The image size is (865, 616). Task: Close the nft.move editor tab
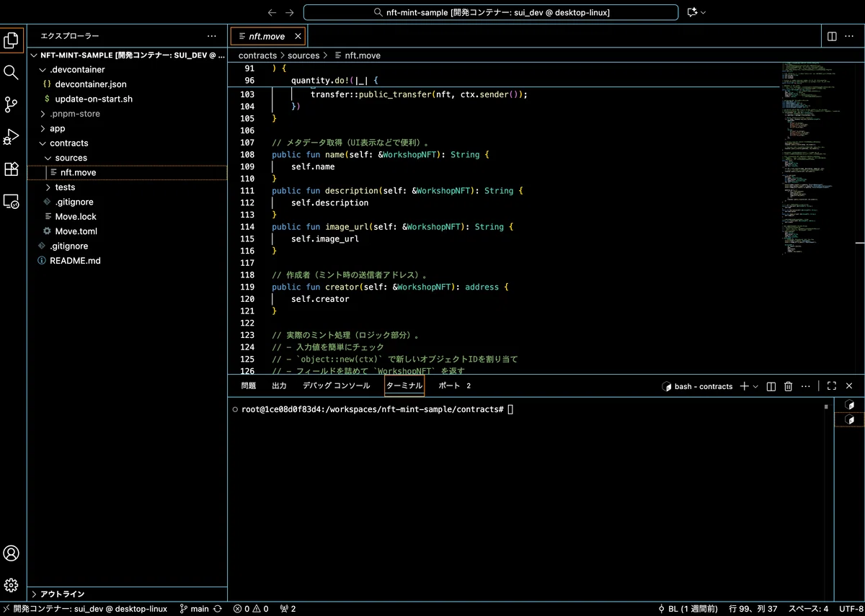pos(298,36)
